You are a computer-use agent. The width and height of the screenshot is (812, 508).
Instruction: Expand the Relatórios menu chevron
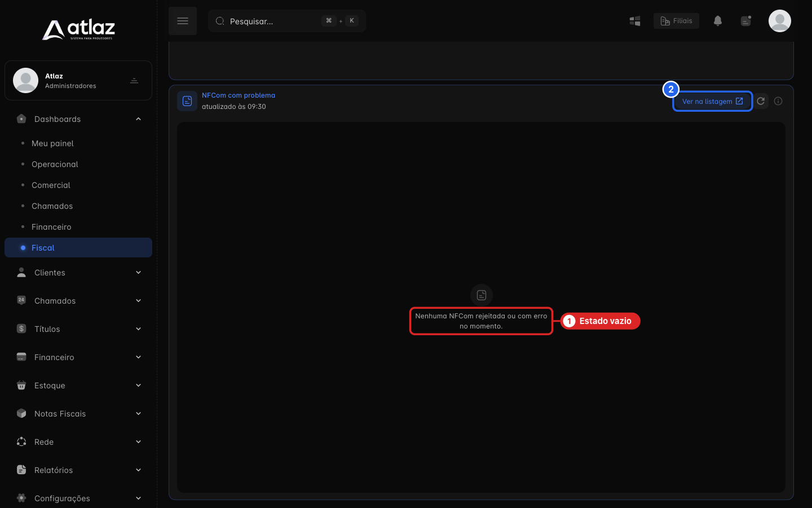pos(138,470)
